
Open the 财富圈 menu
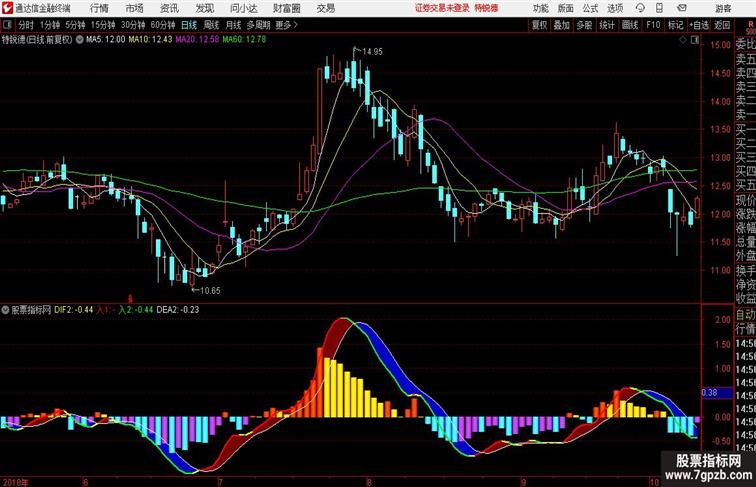286,8
